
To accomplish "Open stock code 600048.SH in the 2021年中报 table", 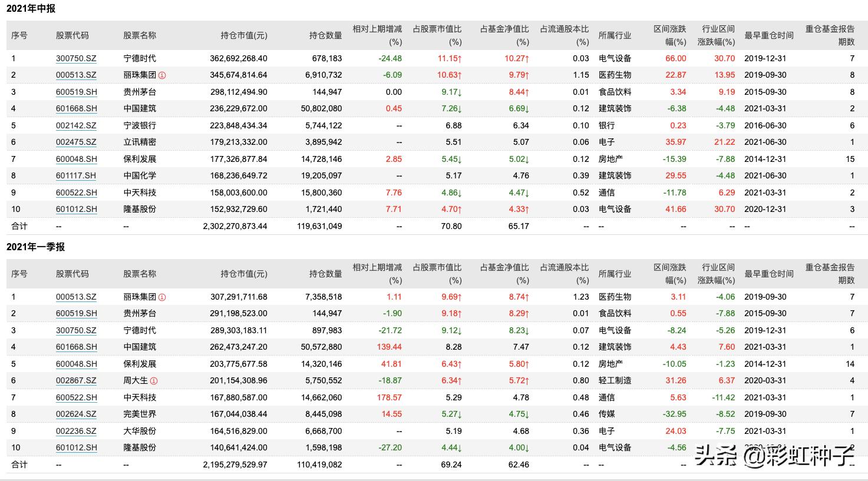I will [x=77, y=159].
